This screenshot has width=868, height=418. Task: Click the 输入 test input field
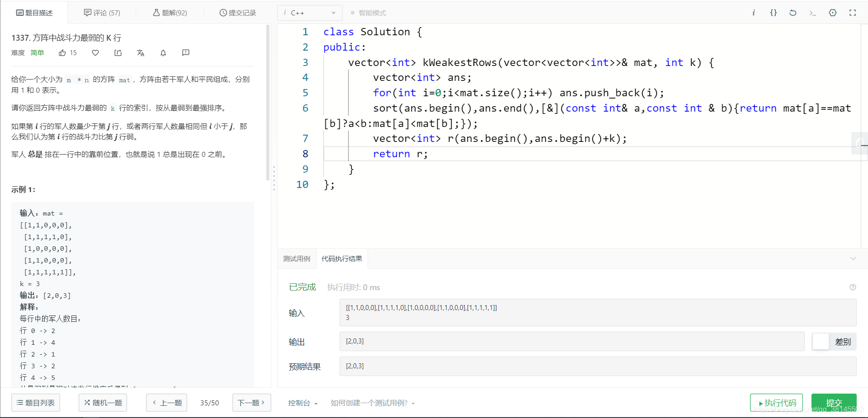click(x=598, y=312)
